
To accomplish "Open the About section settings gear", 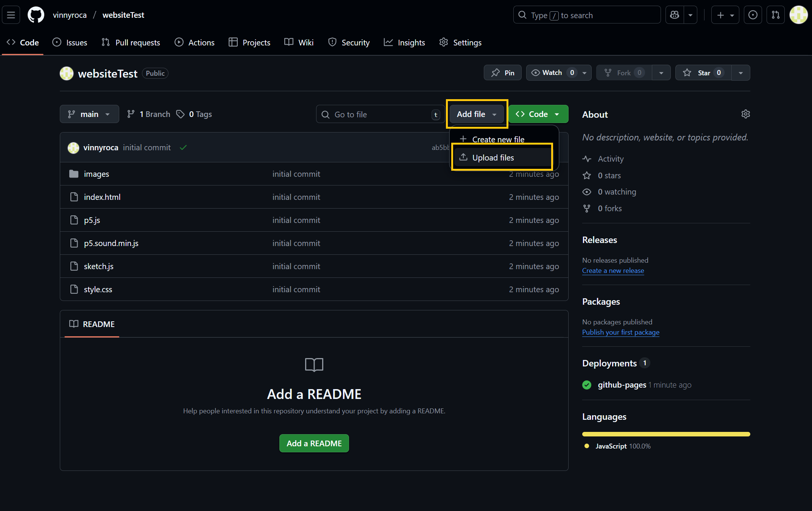I will tap(745, 114).
